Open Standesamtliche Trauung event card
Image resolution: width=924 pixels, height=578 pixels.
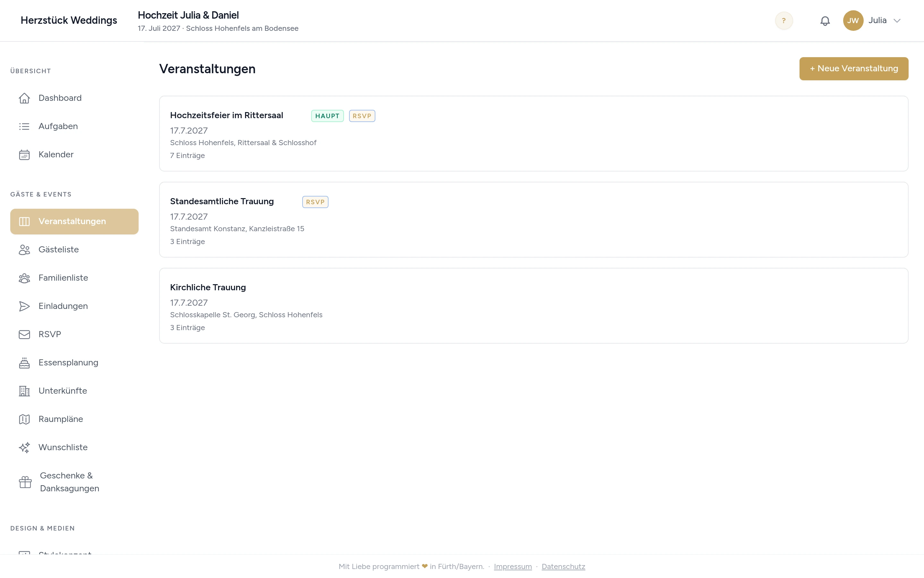[x=534, y=219]
